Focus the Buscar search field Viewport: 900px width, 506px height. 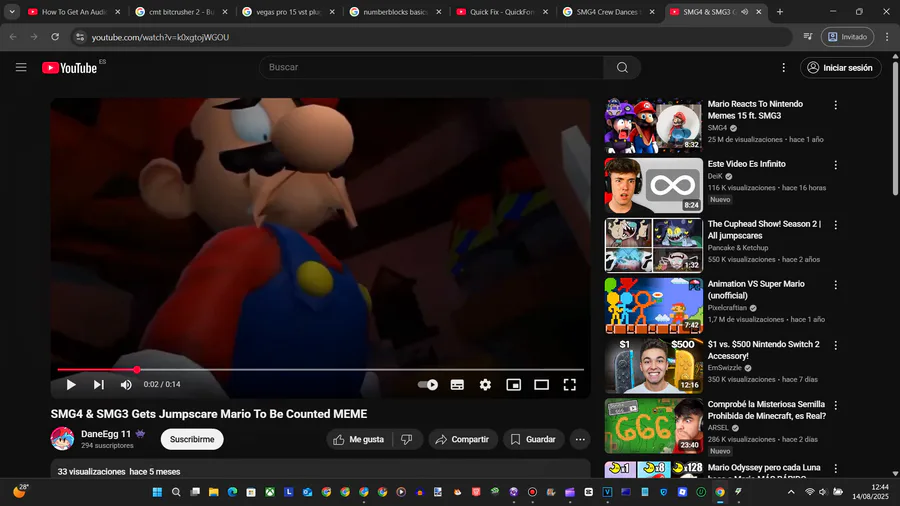[432, 67]
